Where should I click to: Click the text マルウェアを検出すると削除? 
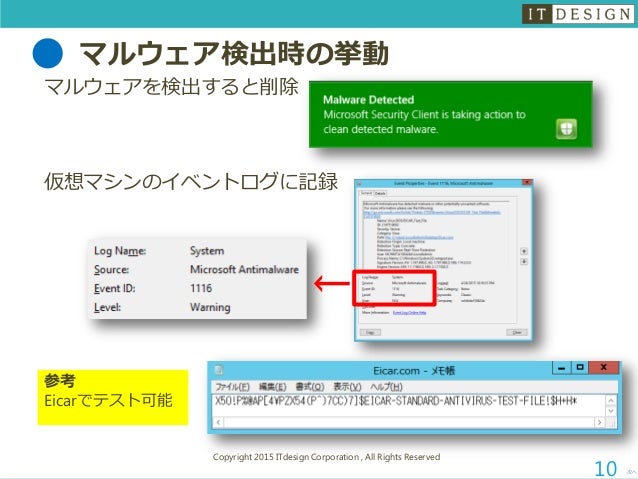tap(171, 86)
